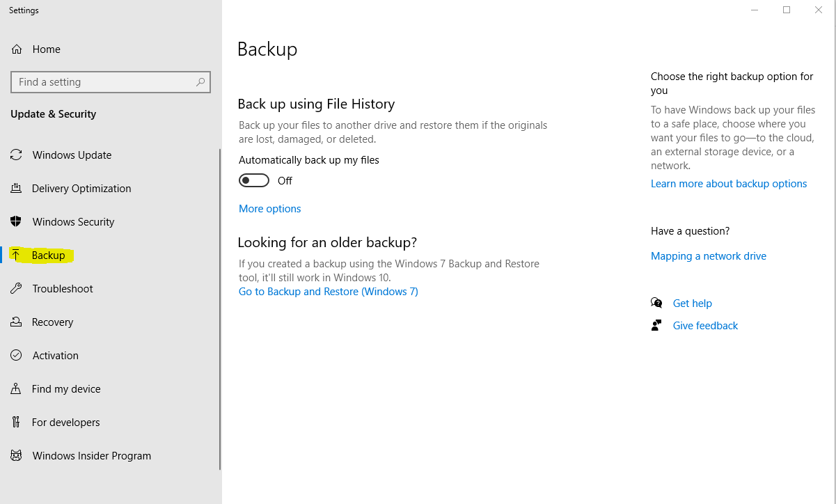The width and height of the screenshot is (836, 504).
Task: Click the Get help link
Action: (693, 304)
